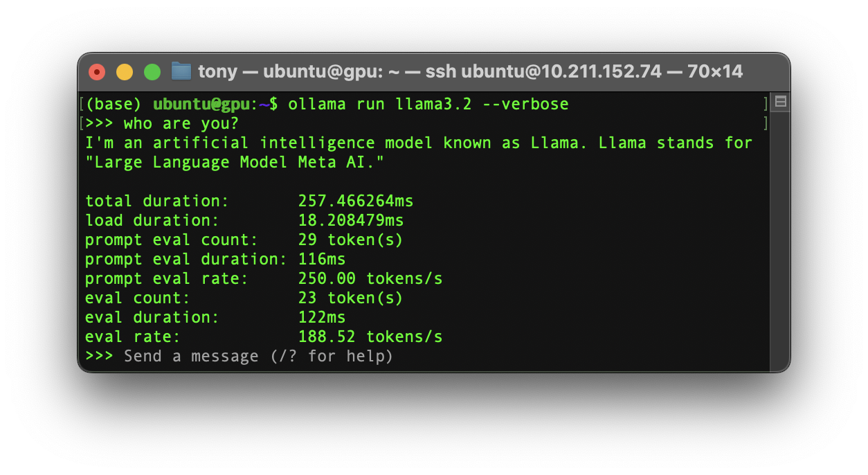Zoom the window using green button
Viewport: 868px width, 475px height.
coord(152,71)
